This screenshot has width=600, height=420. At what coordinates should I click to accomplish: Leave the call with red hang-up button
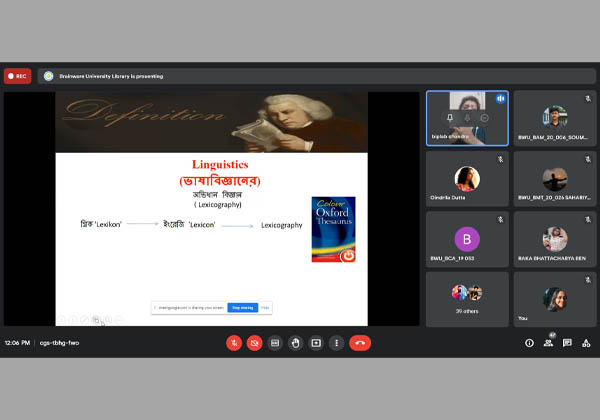[360, 342]
